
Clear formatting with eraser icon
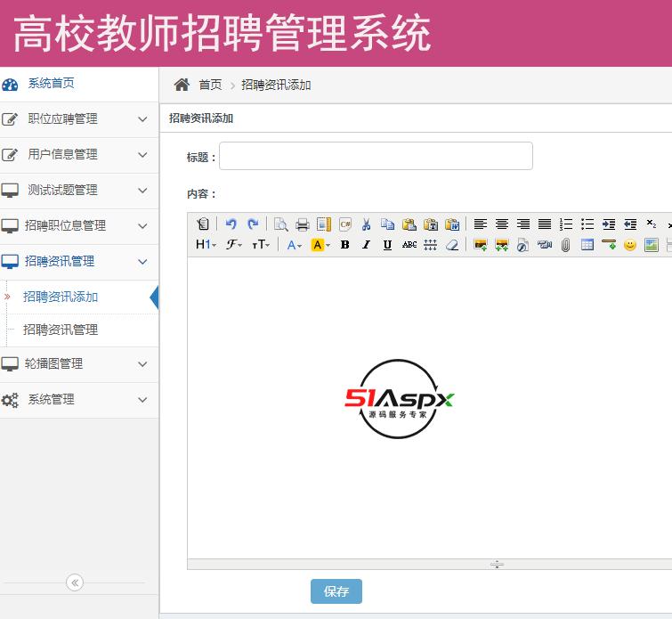pyautogui.click(x=452, y=245)
